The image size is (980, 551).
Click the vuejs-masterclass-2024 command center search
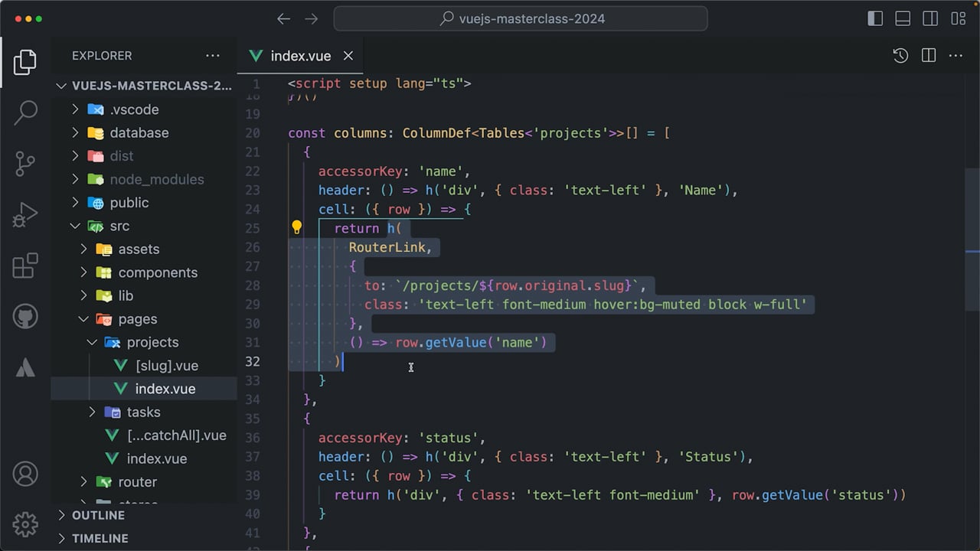click(x=521, y=18)
